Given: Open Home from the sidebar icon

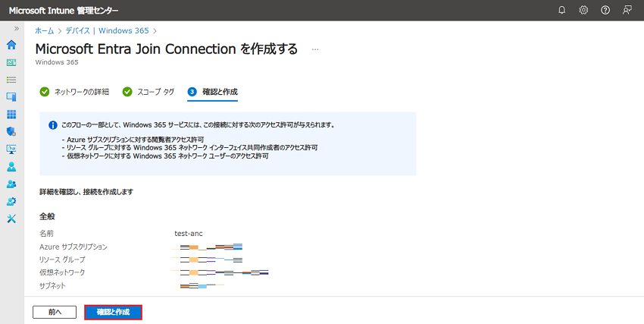Looking at the screenshot, I should (x=11, y=45).
